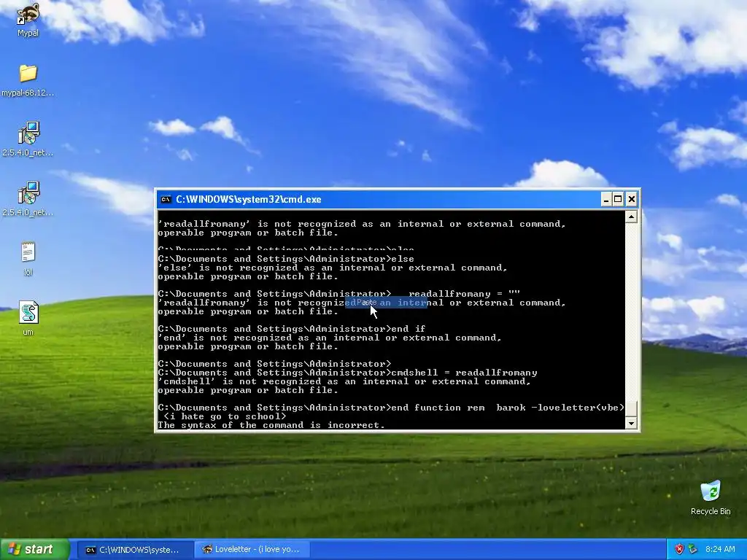The width and height of the screenshot is (747, 560).
Task: Switch to the Loveletter taskbar button
Action: 253,550
